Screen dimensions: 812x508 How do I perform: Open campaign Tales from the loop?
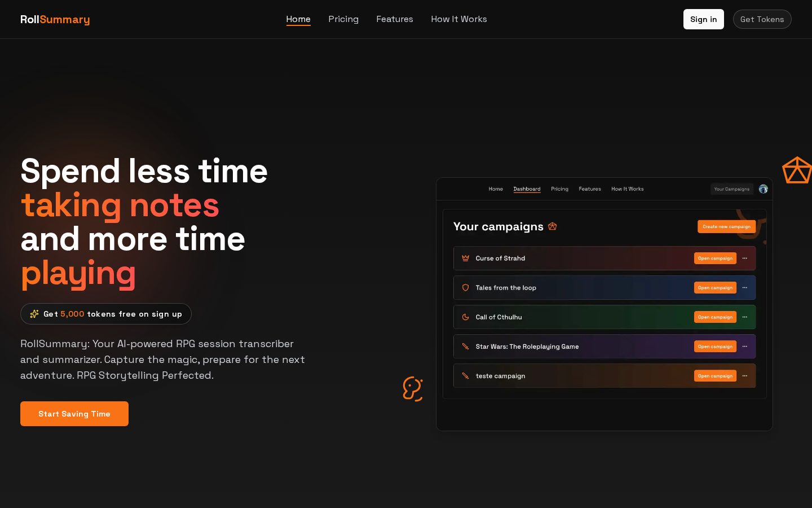(x=715, y=288)
